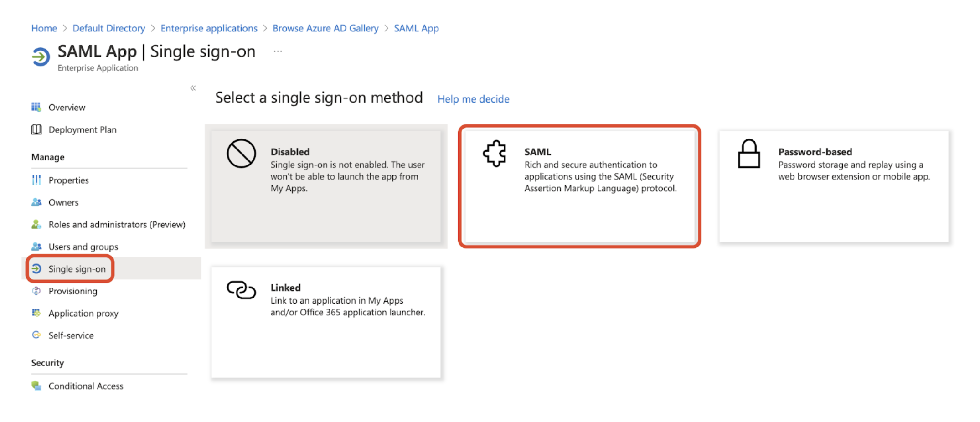Click the Deployment Plan book icon
The image size is (980, 422).
pyautogui.click(x=36, y=129)
